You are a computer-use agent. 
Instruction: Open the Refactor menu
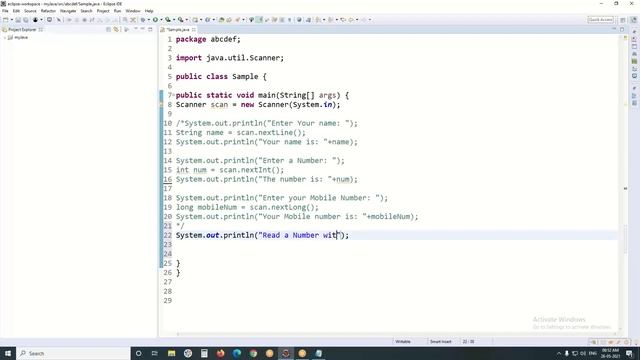(48, 11)
